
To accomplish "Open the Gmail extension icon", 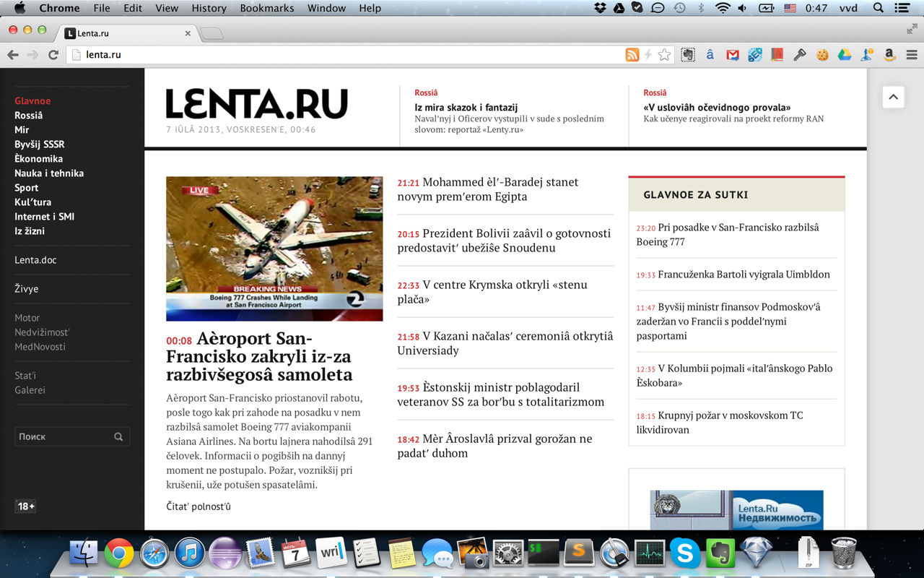I will click(x=733, y=55).
